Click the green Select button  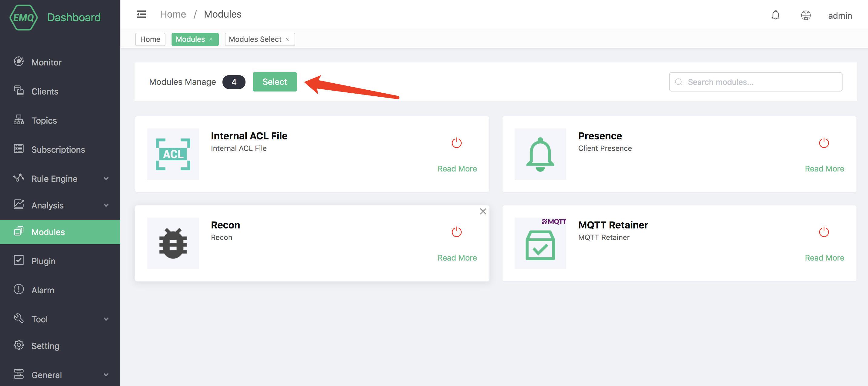[x=275, y=82]
